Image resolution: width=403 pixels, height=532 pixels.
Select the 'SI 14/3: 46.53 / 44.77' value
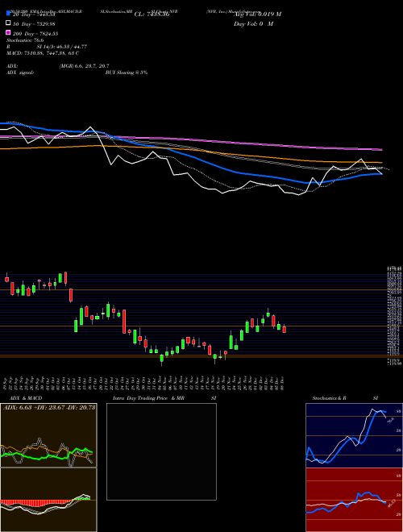pyautogui.click(x=61, y=47)
